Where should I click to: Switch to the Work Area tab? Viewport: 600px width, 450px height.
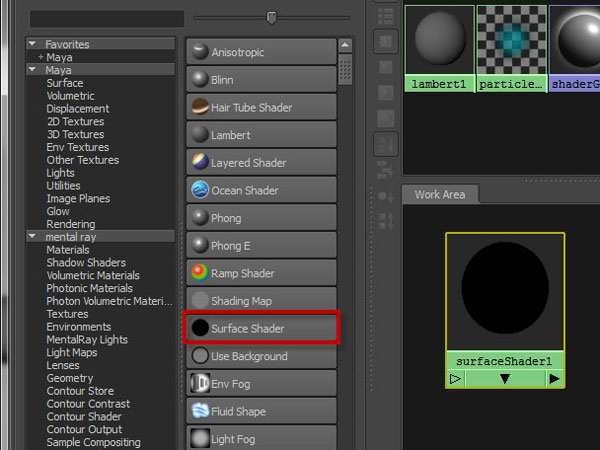click(440, 194)
